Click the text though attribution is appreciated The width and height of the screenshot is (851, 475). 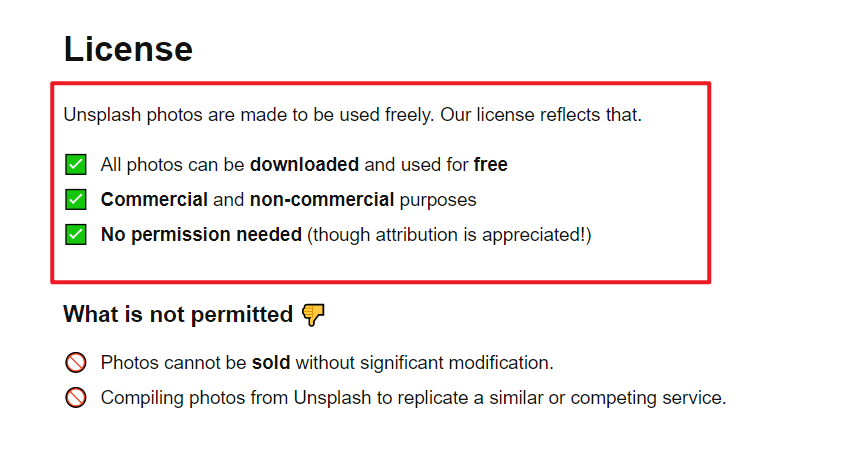[x=449, y=235]
